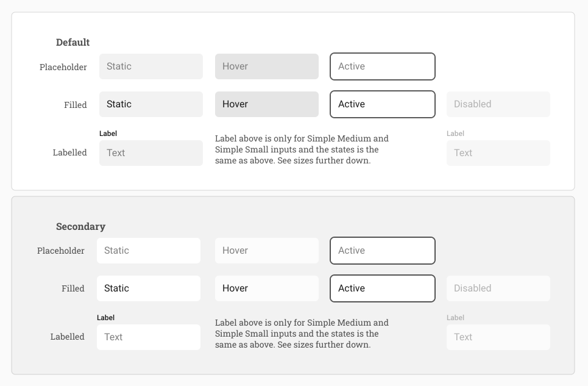Click the Default section heading
588x386 pixels.
pyautogui.click(x=73, y=42)
